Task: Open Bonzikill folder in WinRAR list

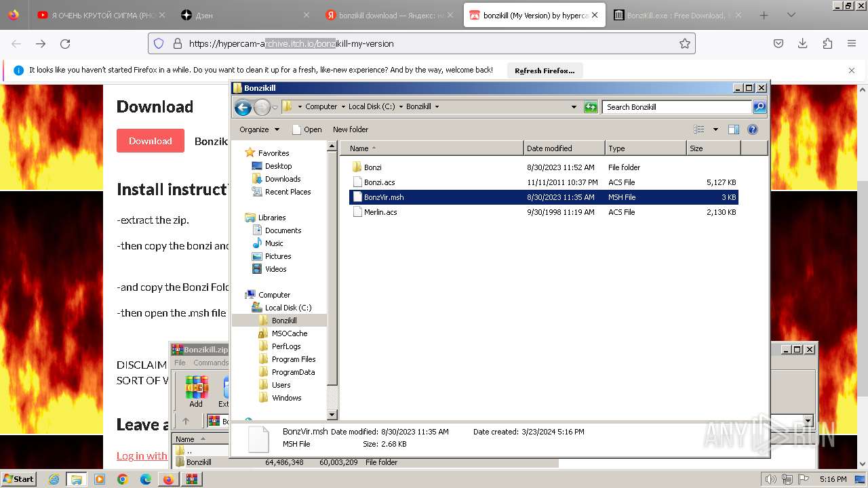Action: point(198,462)
